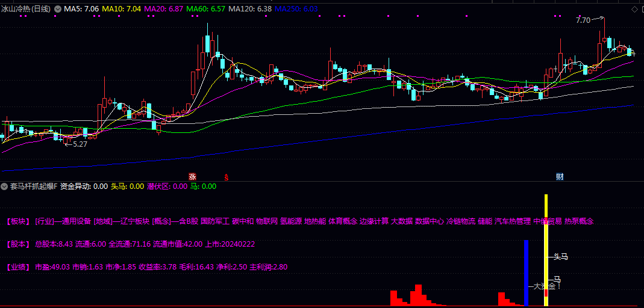Select the green MA60: 6.57 label

click(x=206, y=9)
